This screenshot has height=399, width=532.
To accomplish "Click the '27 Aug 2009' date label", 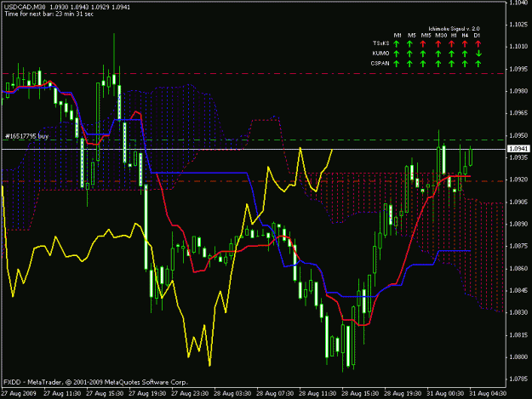I will click(19, 394).
